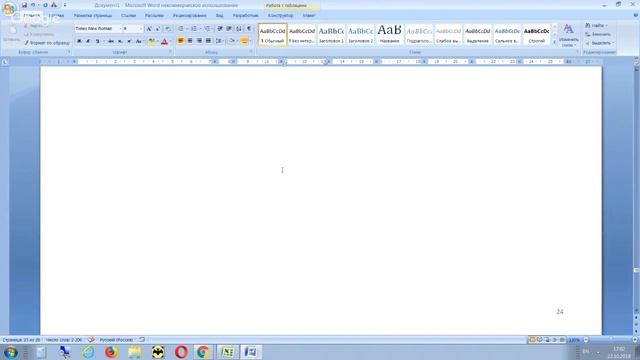
Task: Open Excel from the taskbar
Action: pyautogui.click(x=227, y=352)
